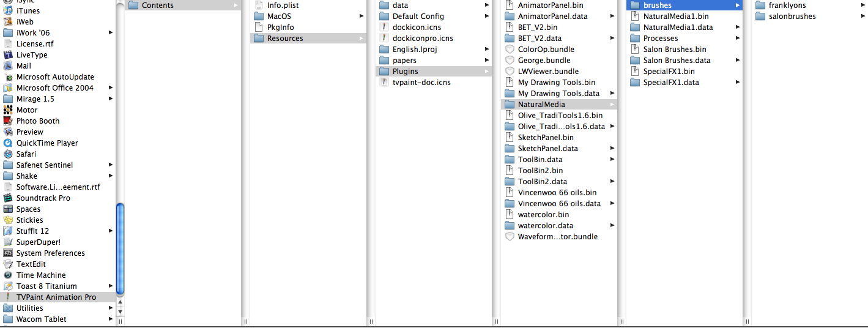
Task: Click the tvpaint-doc.icns file icon
Action: pyautogui.click(x=384, y=82)
